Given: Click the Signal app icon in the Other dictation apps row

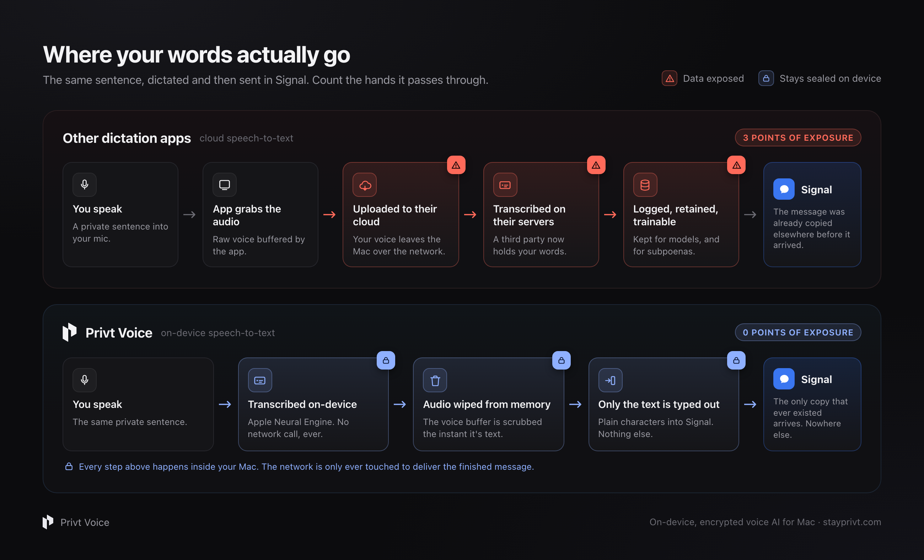Looking at the screenshot, I should 784,189.
